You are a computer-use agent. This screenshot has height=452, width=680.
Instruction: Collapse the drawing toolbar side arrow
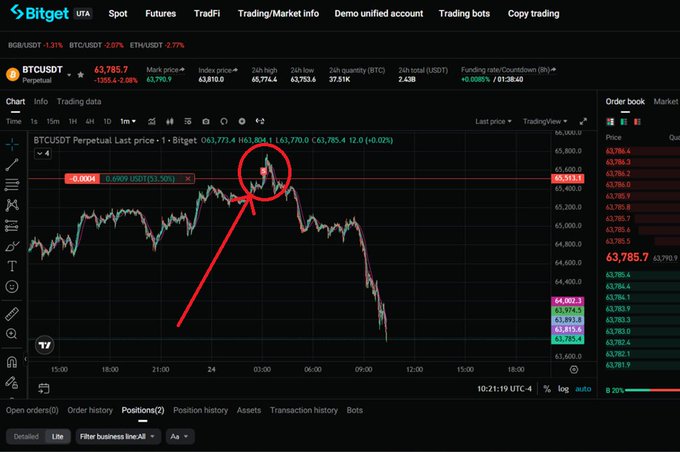coord(25,359)
